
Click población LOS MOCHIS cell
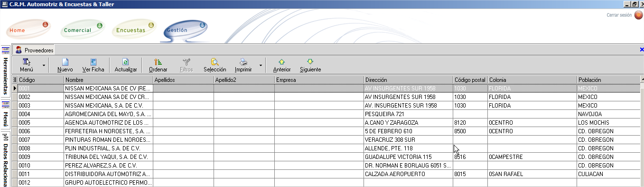(608, 123)
